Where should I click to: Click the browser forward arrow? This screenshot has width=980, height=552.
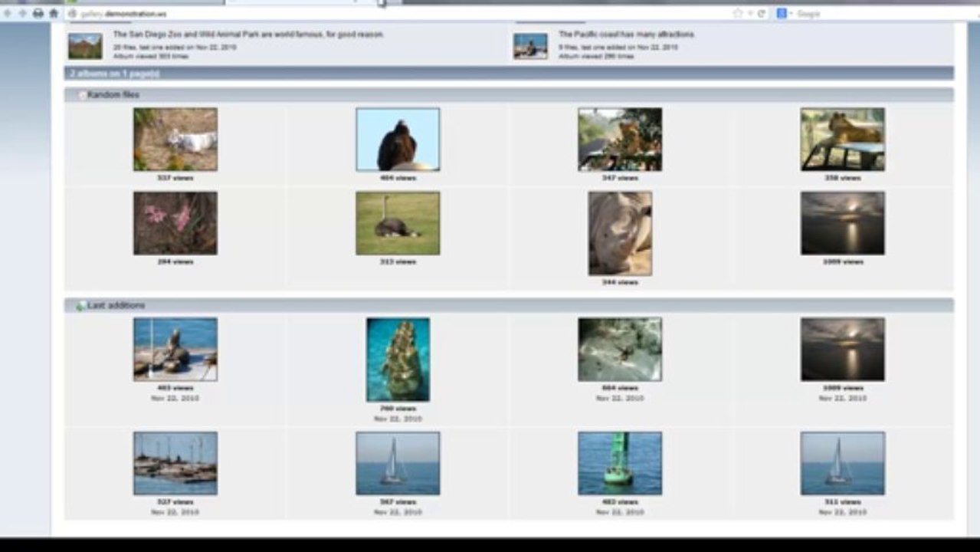pyautogui.click(x=21, y=13)
